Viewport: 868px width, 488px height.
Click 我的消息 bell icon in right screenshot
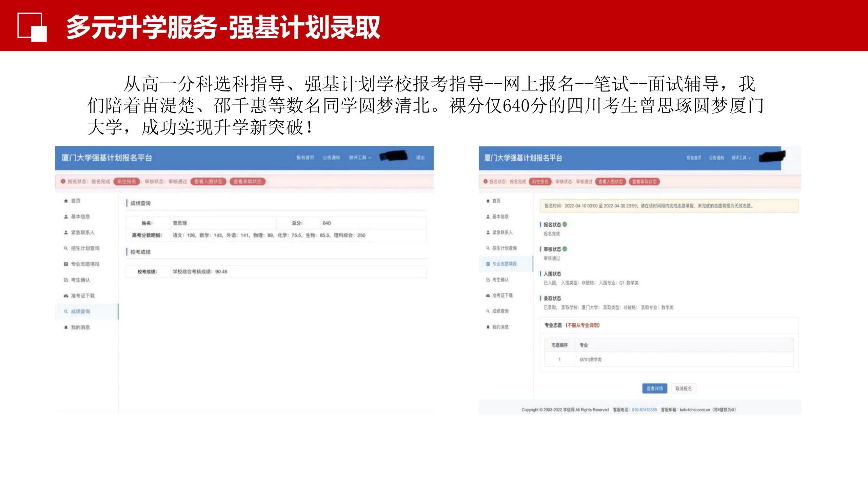(488, 327)
